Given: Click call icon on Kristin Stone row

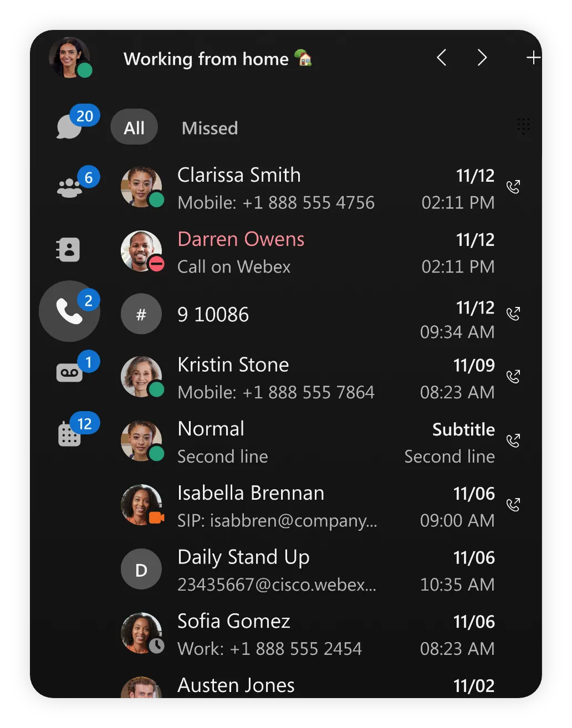Looking at the screenshot, I should [x=513, y=377].
